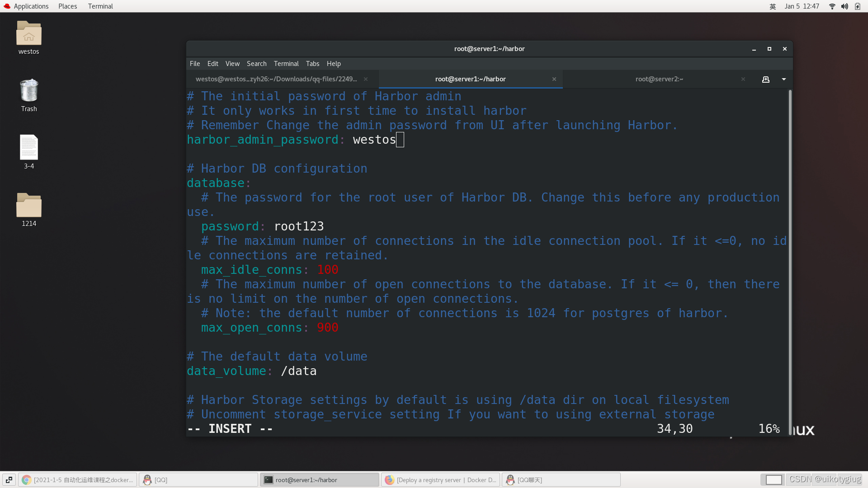Click the input method indicator 英
868x488 pixels.
tap(773, 6)
